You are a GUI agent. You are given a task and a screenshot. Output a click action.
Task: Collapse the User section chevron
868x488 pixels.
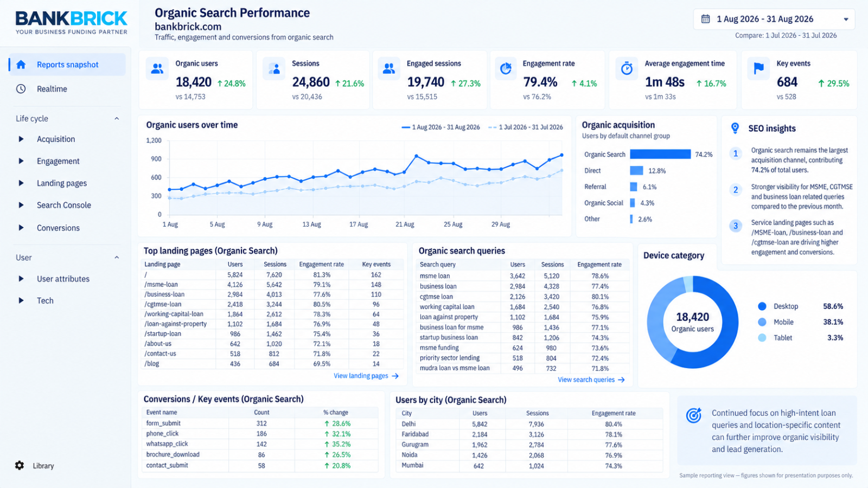(117, 258)
